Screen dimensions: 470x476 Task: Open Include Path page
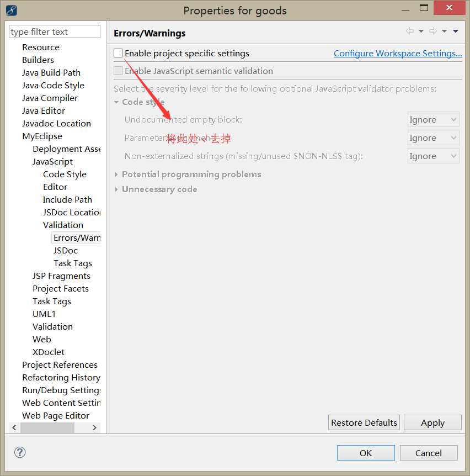click(67, 200)
